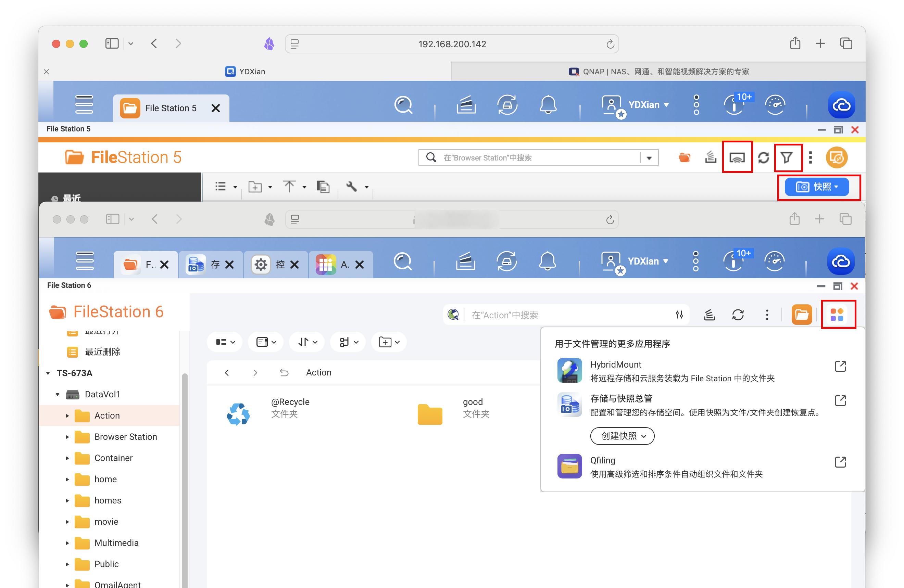Open the create folder dropdown in File Station 5

tap(260, 187)
